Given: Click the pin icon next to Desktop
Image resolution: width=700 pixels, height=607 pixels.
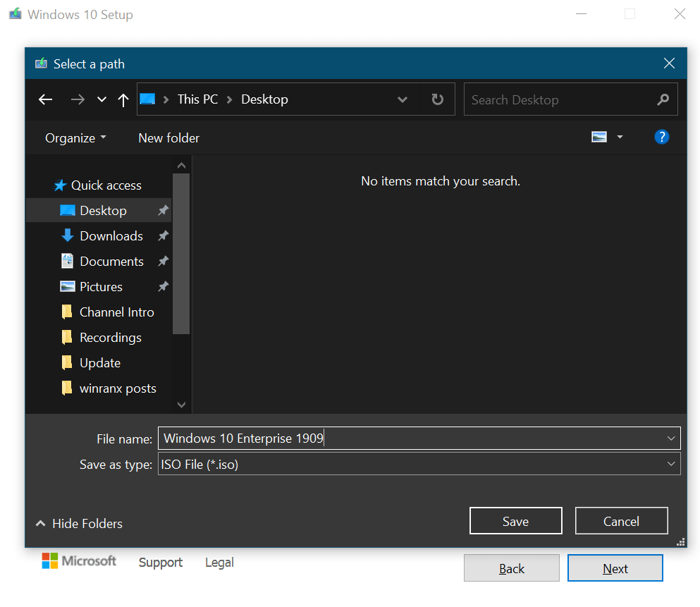Looking at the screenshot, I should (x=164, y=210).
